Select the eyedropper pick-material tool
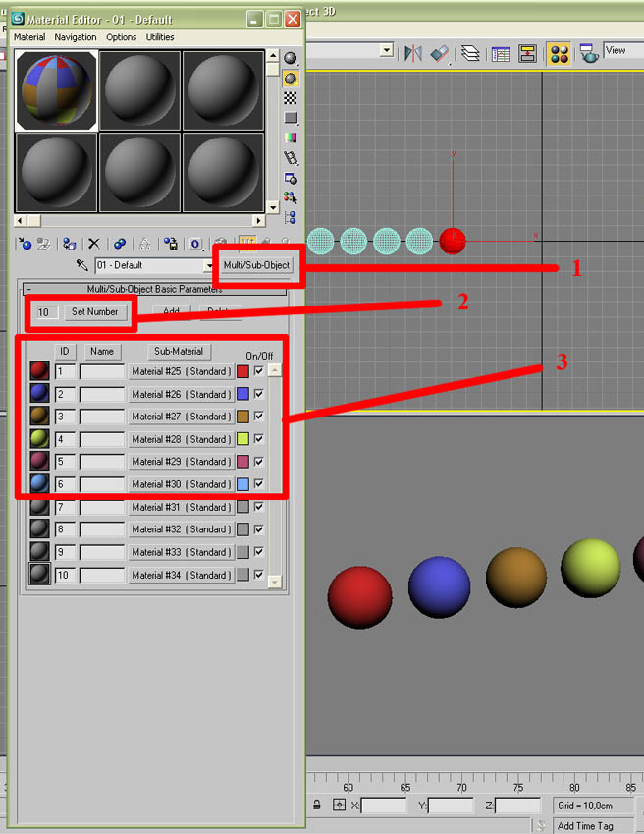This screenshot has width=644, height=834. [x=81, y=265]
